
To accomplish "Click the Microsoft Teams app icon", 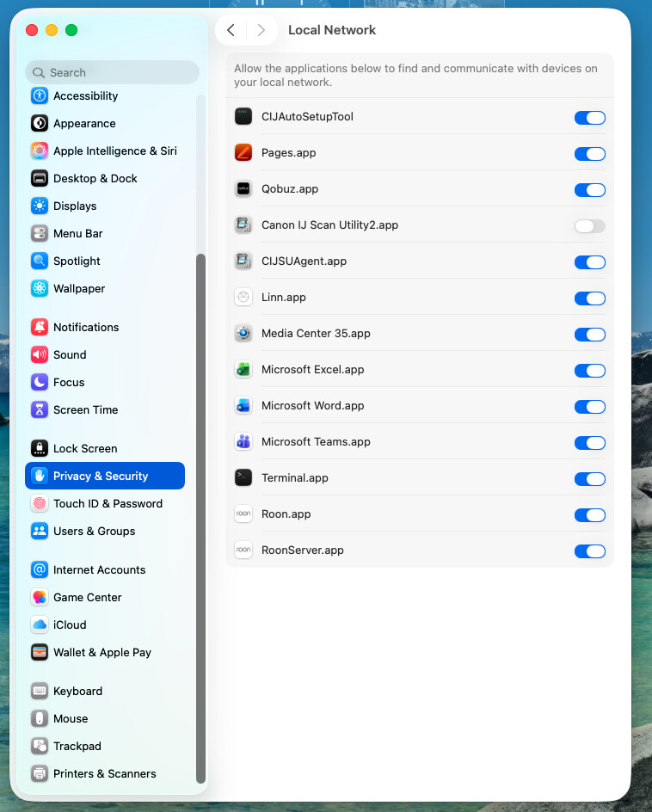I will click(243, 442).
